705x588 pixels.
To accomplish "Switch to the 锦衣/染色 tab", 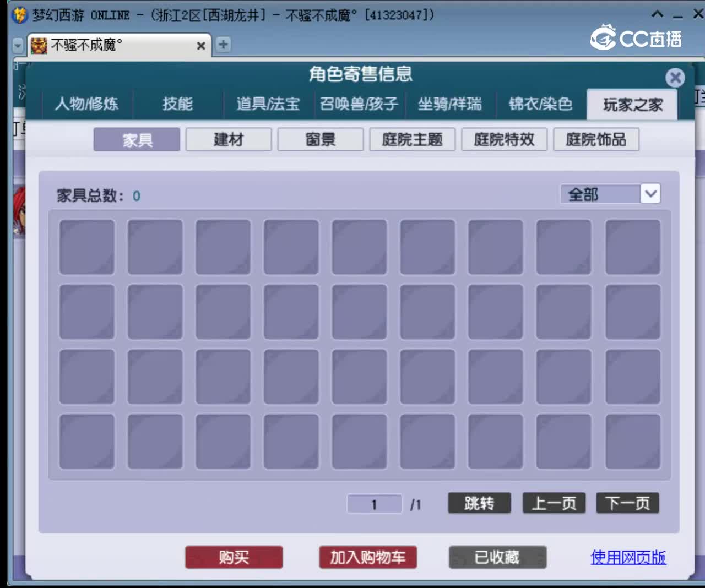I will 540,104.
